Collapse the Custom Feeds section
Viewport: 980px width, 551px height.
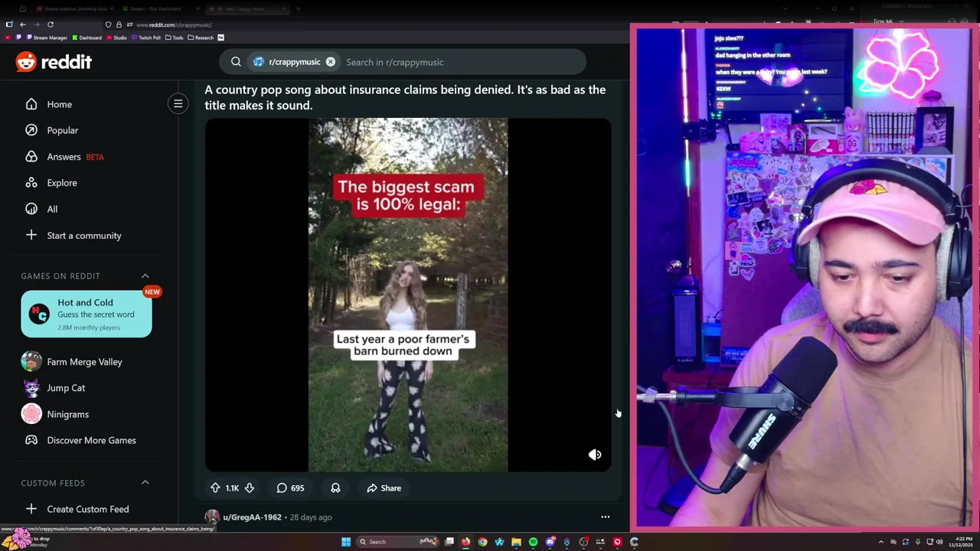pos(145,483)
